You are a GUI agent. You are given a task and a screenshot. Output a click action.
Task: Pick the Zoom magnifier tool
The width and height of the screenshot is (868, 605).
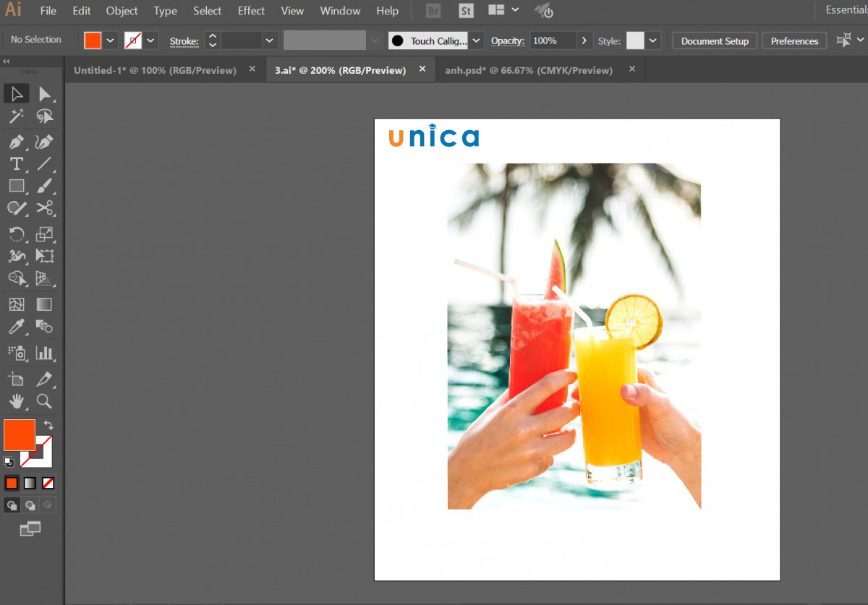45,401
